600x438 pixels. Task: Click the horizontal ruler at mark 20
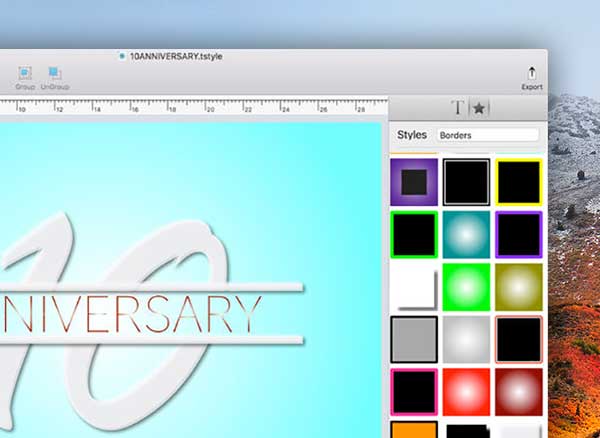pos(210,107)
